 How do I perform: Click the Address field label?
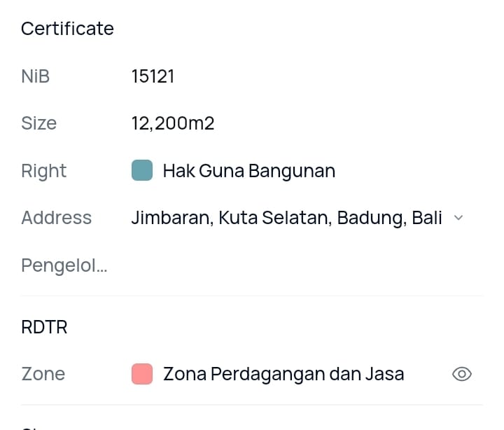[57, 218]
